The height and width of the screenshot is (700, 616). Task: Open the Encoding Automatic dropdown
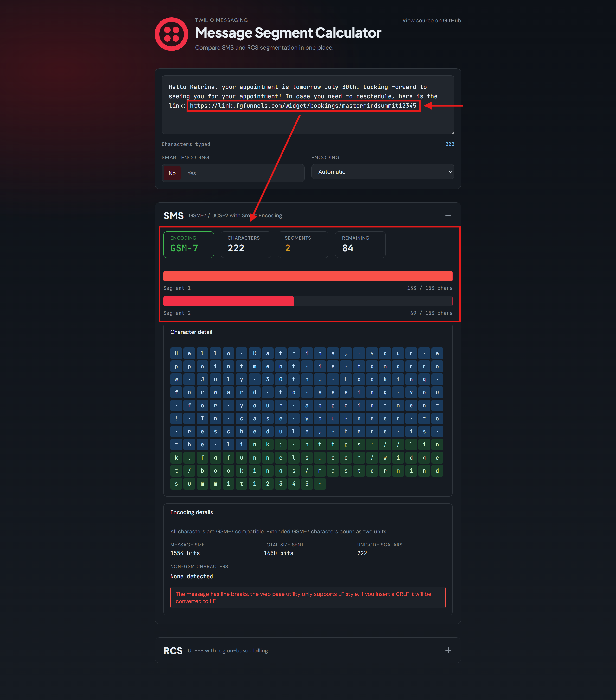(x=382, y=172)
